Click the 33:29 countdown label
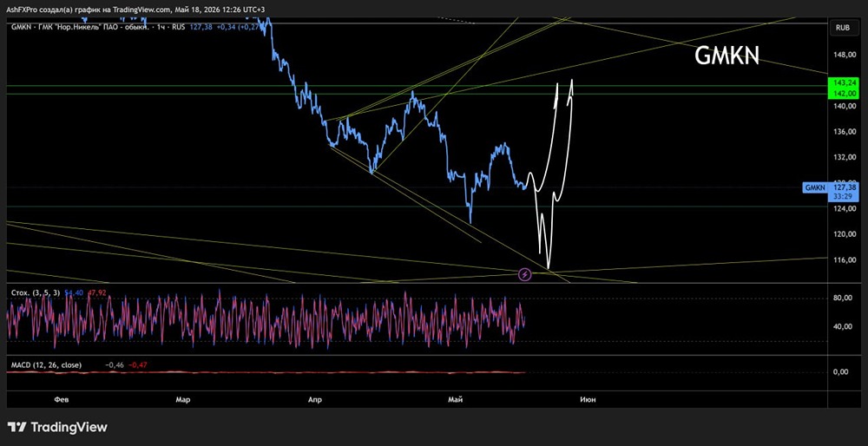Screen dimensions: 868x446 843,196
